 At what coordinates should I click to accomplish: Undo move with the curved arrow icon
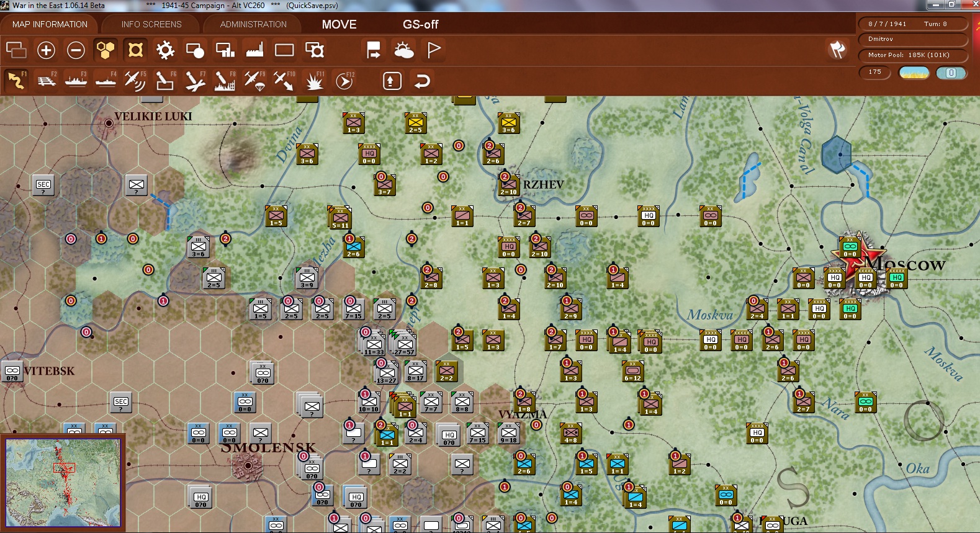(x=422, y=81)
